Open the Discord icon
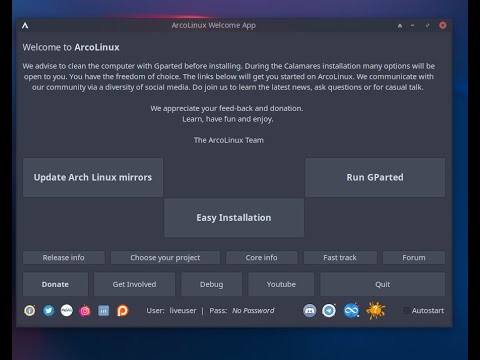The image size is (480, 360). point(310,311)
